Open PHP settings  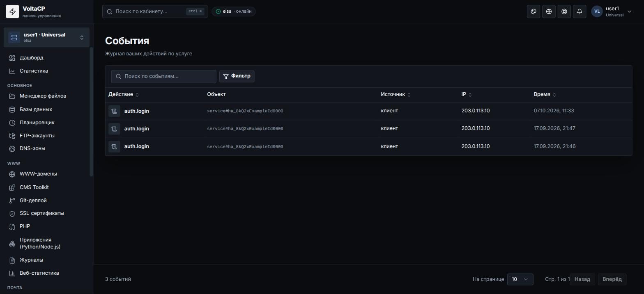(x=46, y=226)
